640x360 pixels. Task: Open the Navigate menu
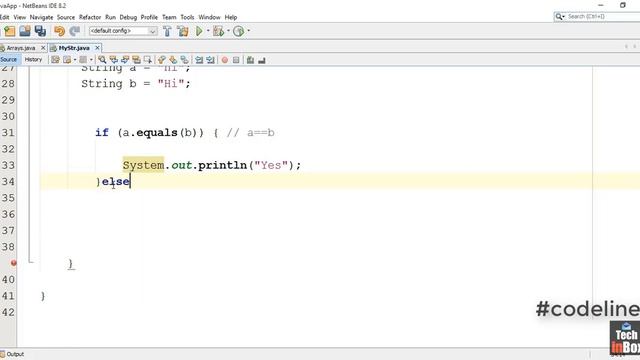[x=41, y=17]
